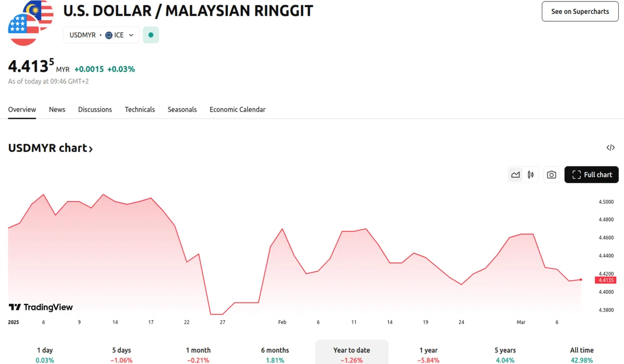Click the 4.5000 price axis label
Screen dimensions: 624x364
tap(606, 202)
